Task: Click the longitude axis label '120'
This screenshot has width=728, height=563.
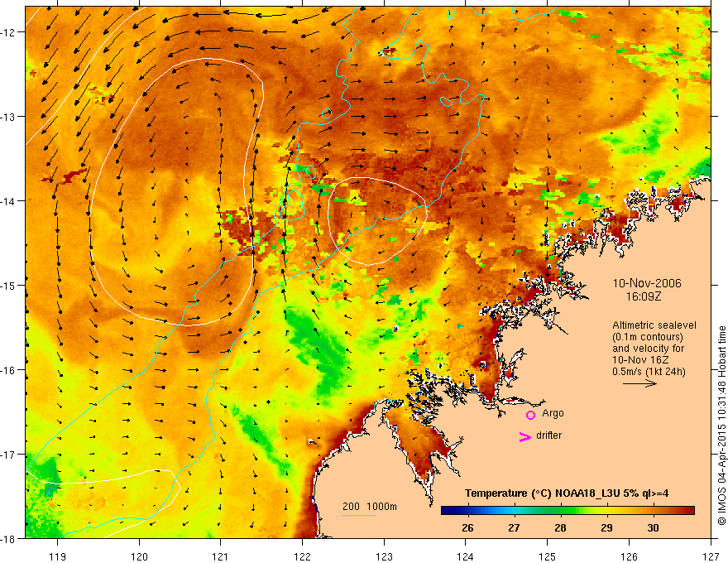Action: (139, 556)
